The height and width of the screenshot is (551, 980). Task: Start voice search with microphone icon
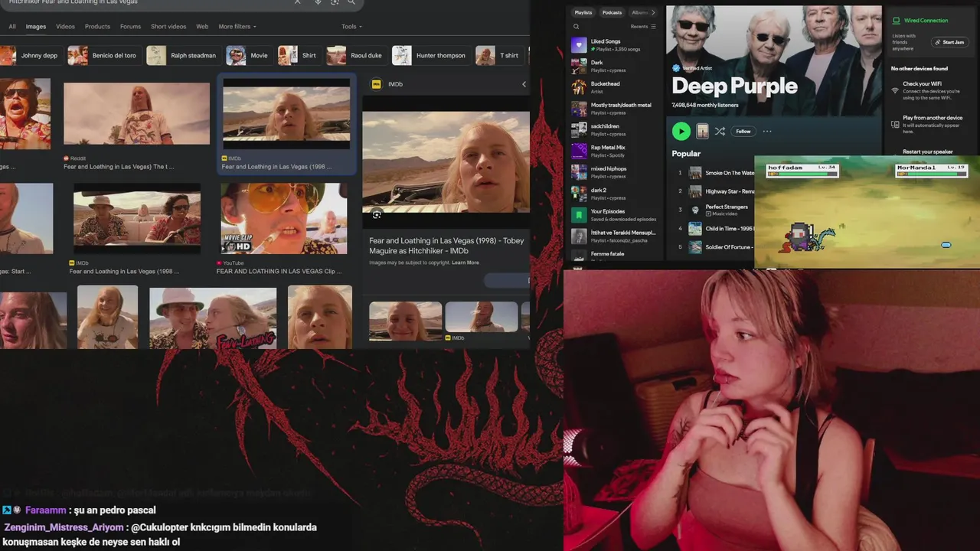(318, 2)
